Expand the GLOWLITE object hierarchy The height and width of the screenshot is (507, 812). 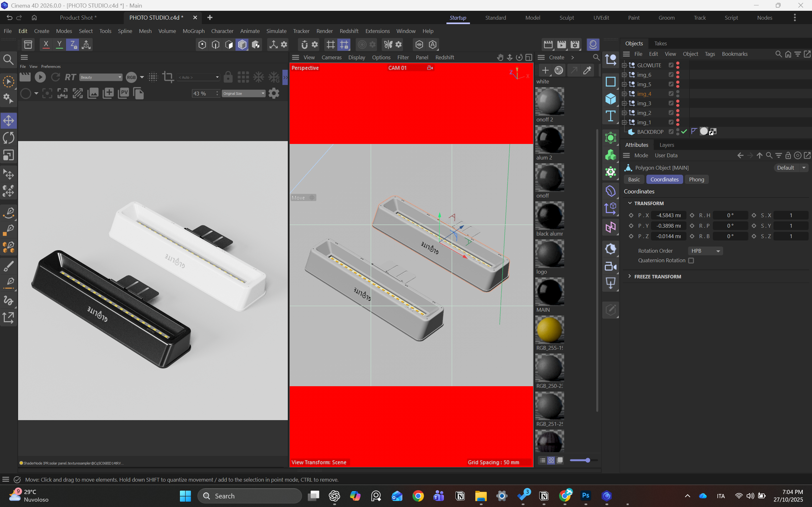(x=624, y=65)
